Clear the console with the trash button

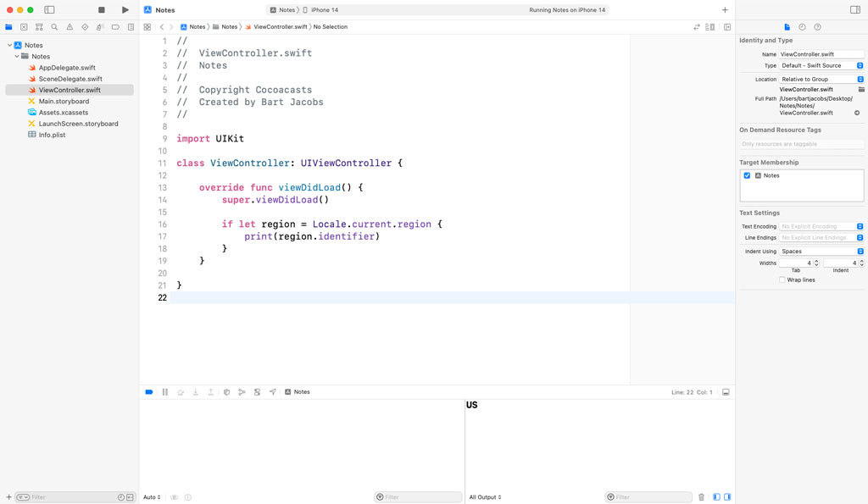tap(702, 497)
